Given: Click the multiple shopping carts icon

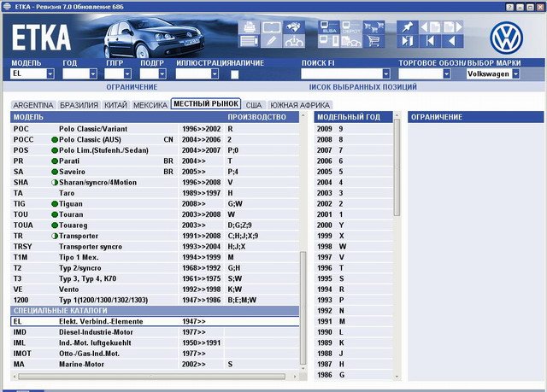Looking at the screenshot, I should coord(373,27).
